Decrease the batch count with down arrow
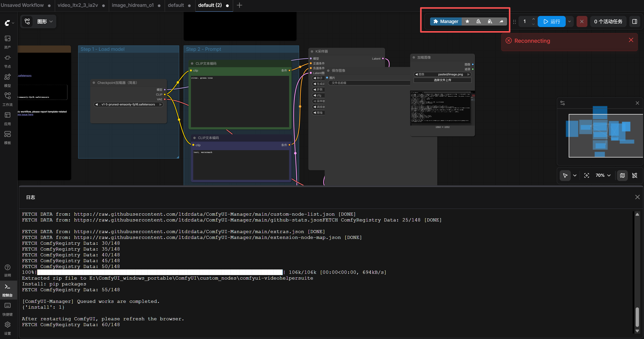 click(533, 24)
